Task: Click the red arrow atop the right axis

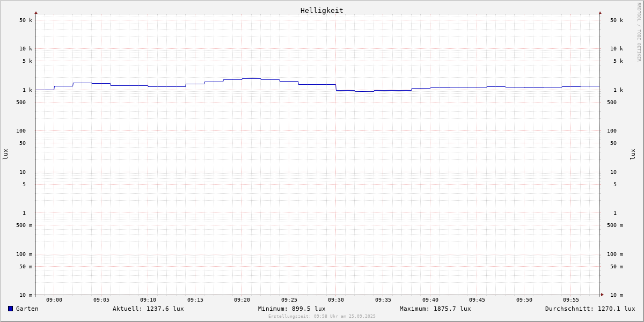Action: pyautogui.click(x=600, y=12)
